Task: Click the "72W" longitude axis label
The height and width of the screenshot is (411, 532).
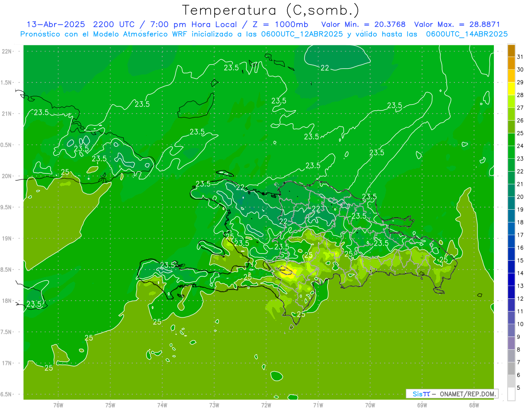Action: click(266, 405)
